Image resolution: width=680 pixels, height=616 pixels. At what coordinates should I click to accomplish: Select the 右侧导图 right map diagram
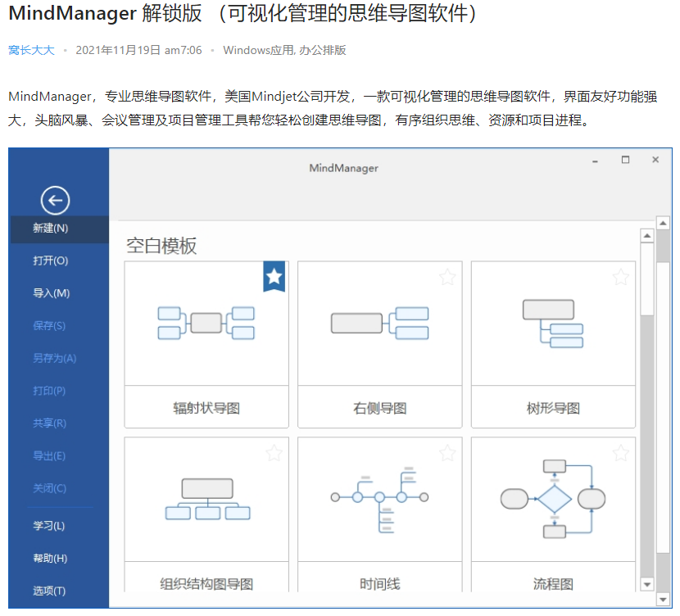[379, 324]
